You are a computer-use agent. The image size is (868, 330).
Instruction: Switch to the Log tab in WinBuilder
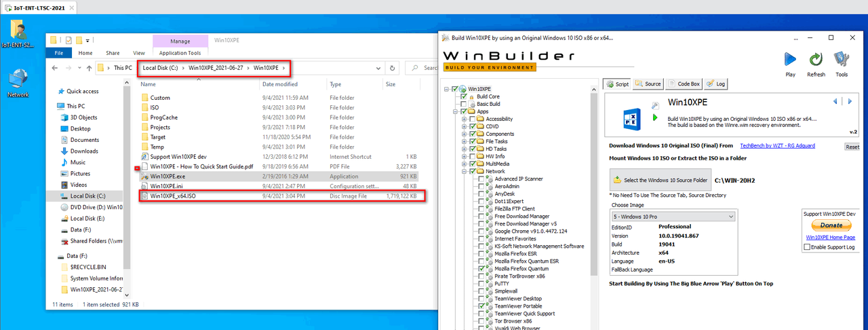(715, 84)
